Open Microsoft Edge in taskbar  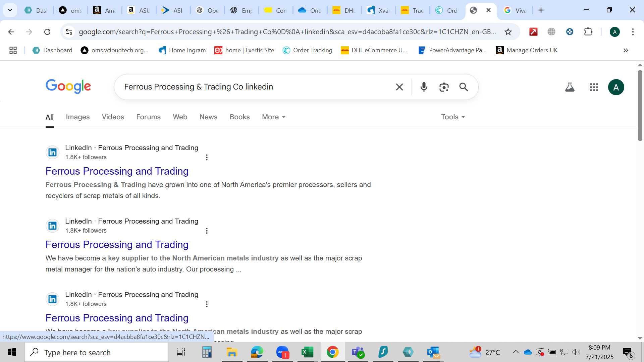[x=257, y=352]
